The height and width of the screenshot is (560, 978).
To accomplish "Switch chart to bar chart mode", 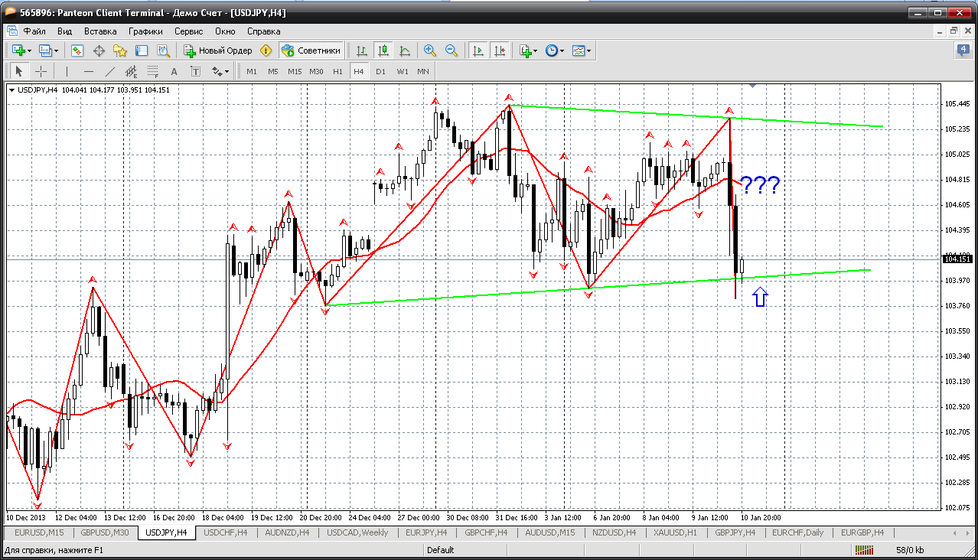I will (362, 50).
